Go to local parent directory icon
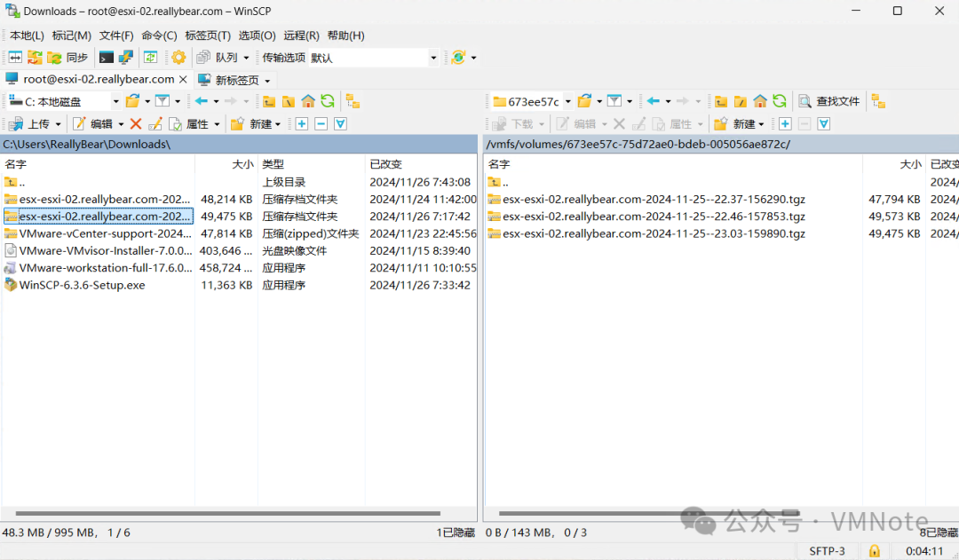Image resolution: width=959 pixels, height=560 pixels. 269,101
